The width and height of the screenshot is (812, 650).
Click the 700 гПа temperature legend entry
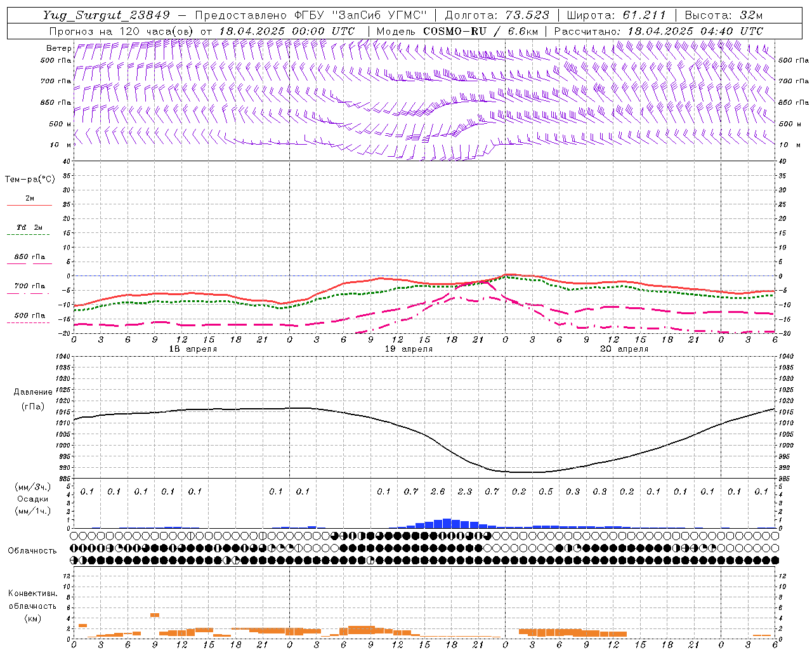(x=29, y=286)
